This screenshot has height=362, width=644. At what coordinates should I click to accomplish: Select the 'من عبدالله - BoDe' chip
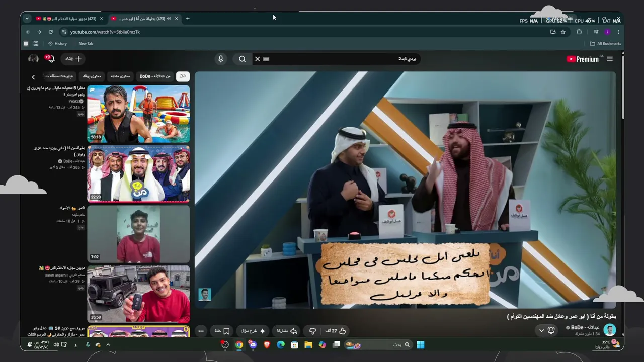click(155, 76)
